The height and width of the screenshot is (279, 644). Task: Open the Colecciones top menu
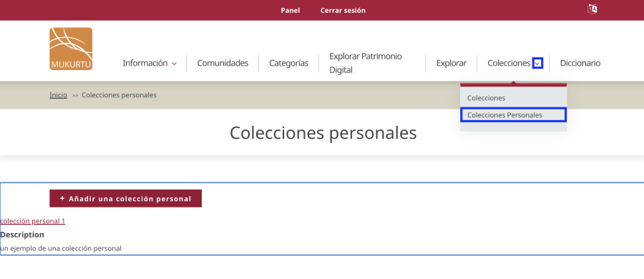pos(509,63)
